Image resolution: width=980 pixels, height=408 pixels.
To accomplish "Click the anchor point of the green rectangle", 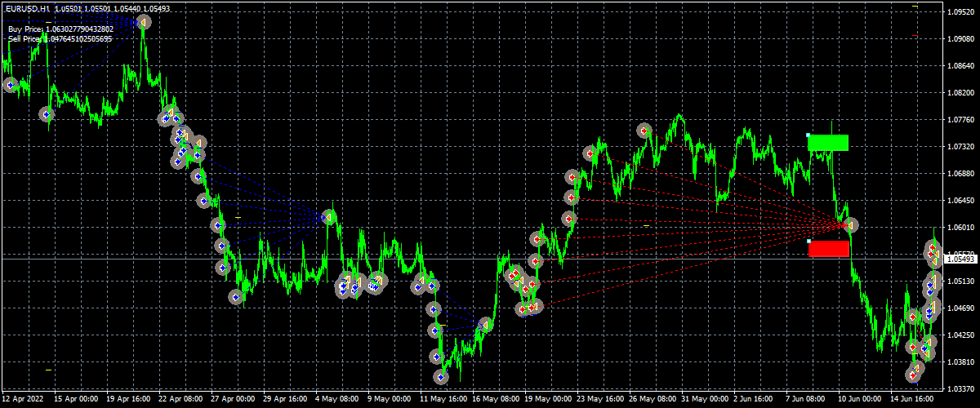I will 808,135.
